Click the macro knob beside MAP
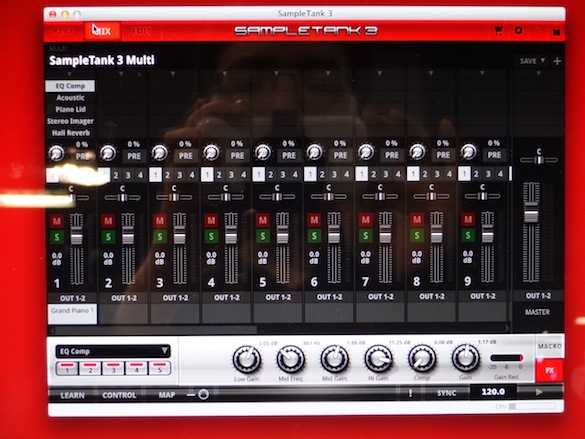Screen dimensions: 585x439 tap(203, 394)
